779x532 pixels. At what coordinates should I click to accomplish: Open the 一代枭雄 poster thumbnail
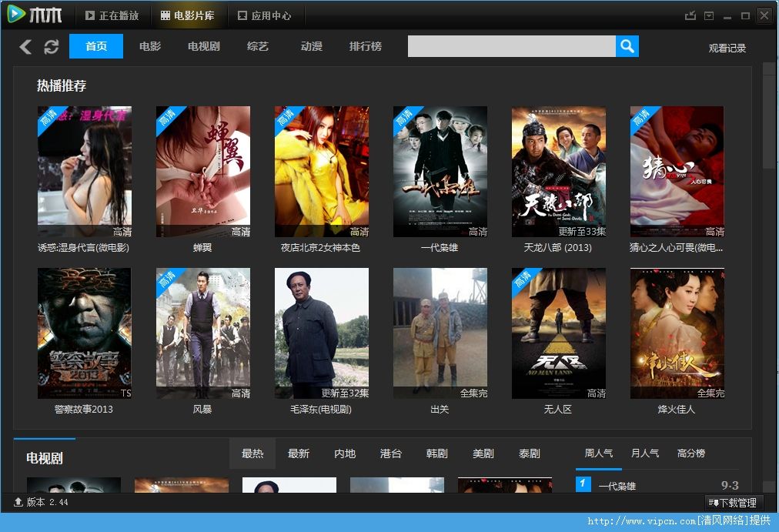pyautogui.click(x=440, y=172)
